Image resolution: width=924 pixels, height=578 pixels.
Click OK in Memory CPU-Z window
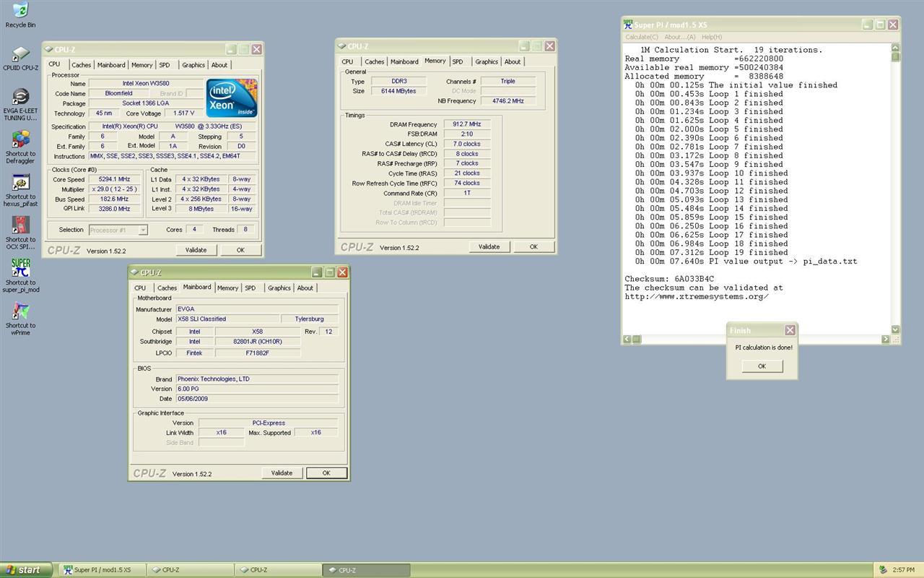pyautogui.click(x=533, y=247)
